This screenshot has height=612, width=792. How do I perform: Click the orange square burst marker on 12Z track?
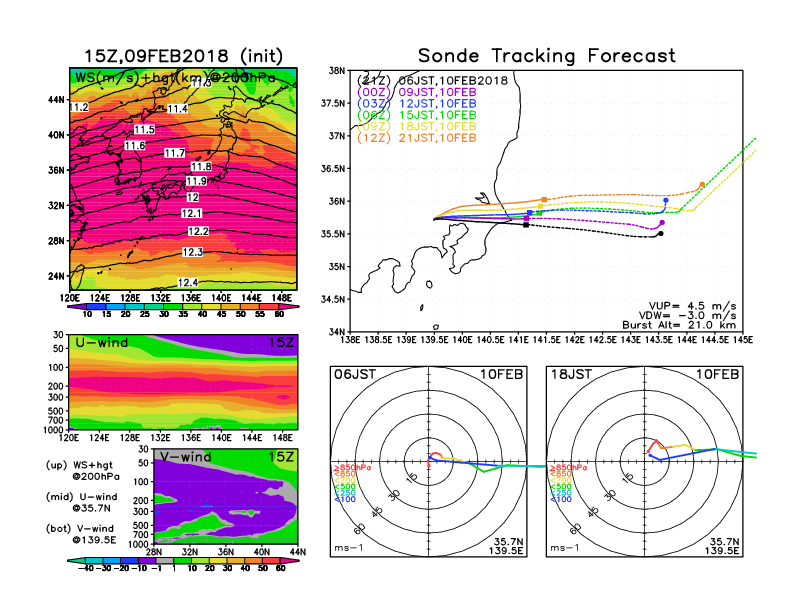tap(544, 200)
